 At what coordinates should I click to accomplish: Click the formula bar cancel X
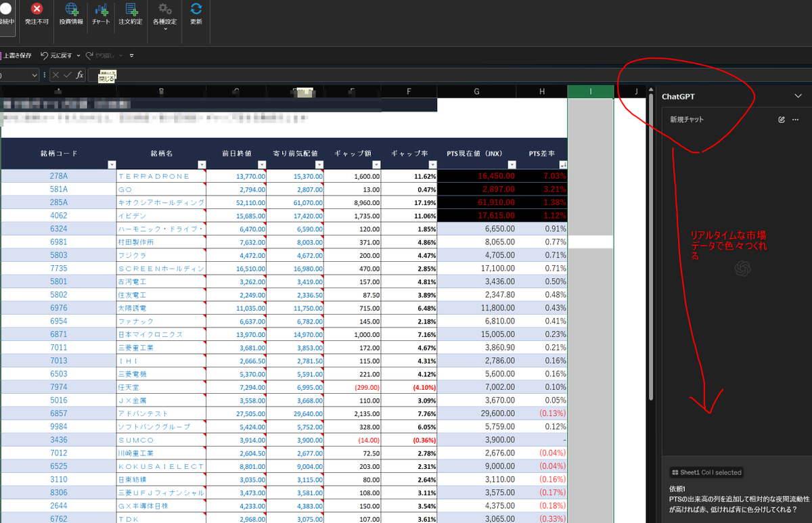point(55,75)
